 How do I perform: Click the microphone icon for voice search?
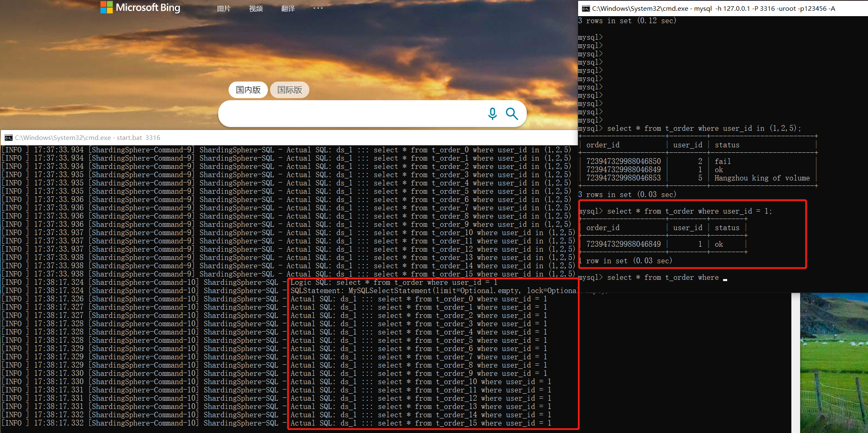(x=492, y=113)
